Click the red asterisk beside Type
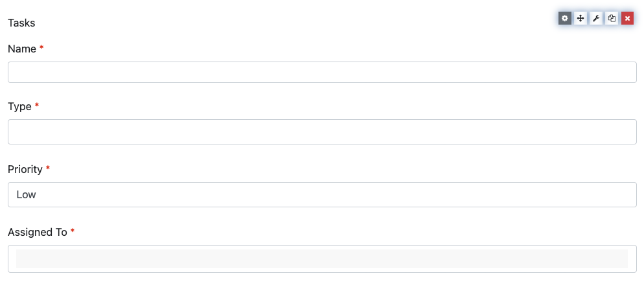The image size is (644, 287). point(37,106)
